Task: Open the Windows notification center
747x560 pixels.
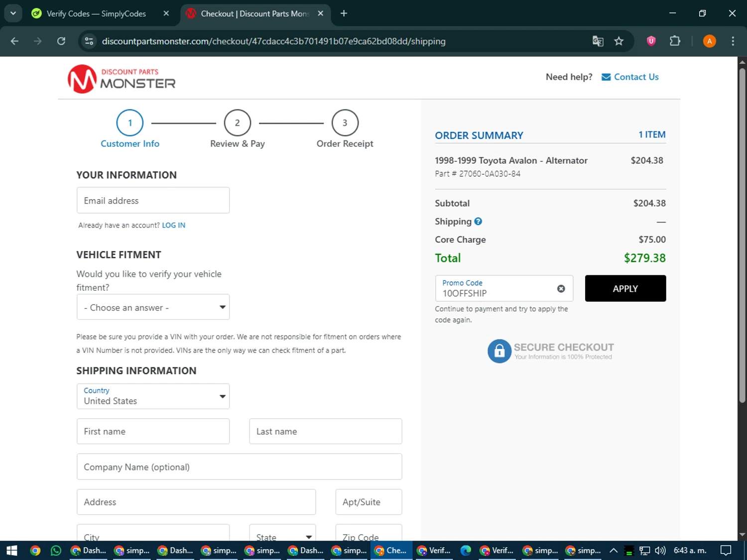Action: (x=726, y=551)
